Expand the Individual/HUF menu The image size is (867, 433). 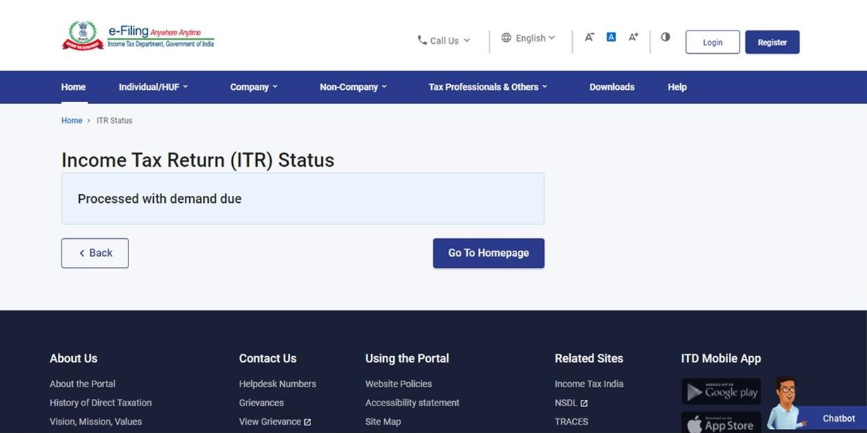click(153, 87)
